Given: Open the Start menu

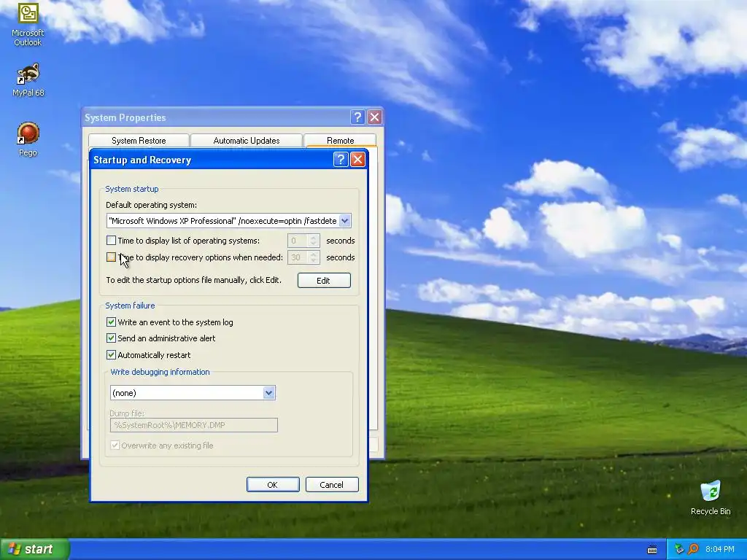Looking at the screenshot, I should [34, 549].
